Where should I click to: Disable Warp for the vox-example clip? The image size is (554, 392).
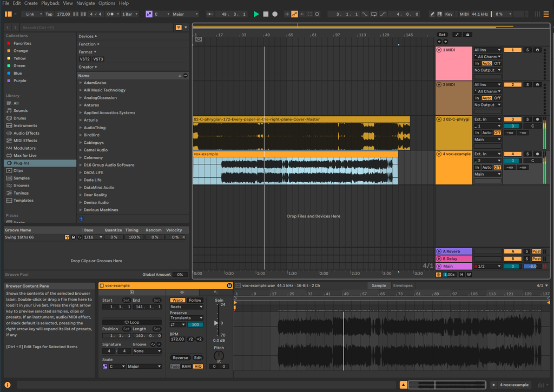(177, 300)
